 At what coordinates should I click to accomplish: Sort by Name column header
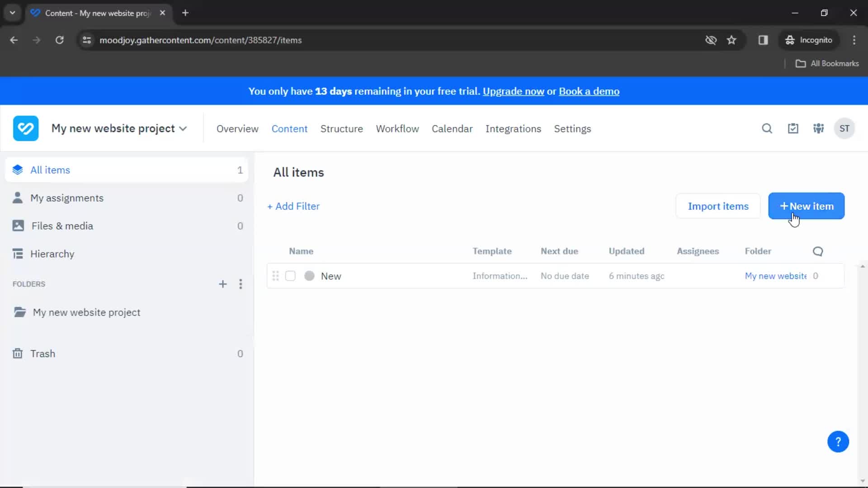point(301,251)
